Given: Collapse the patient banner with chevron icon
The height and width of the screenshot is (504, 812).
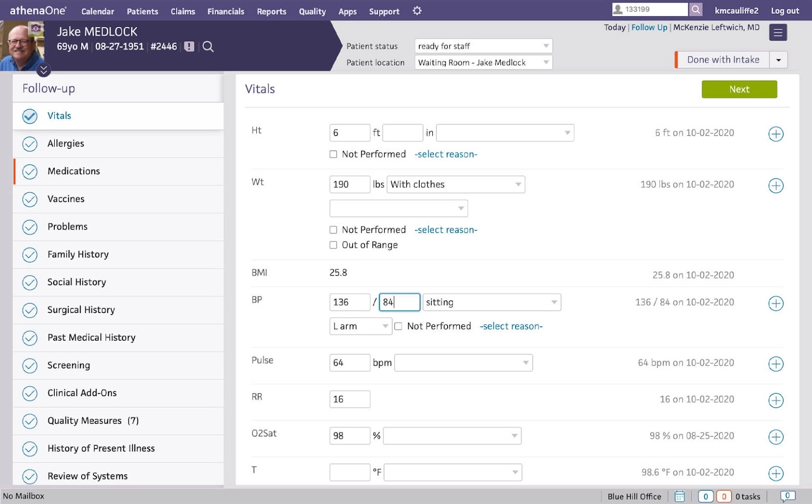Looking at the screenshot, I should pos(44,71).
